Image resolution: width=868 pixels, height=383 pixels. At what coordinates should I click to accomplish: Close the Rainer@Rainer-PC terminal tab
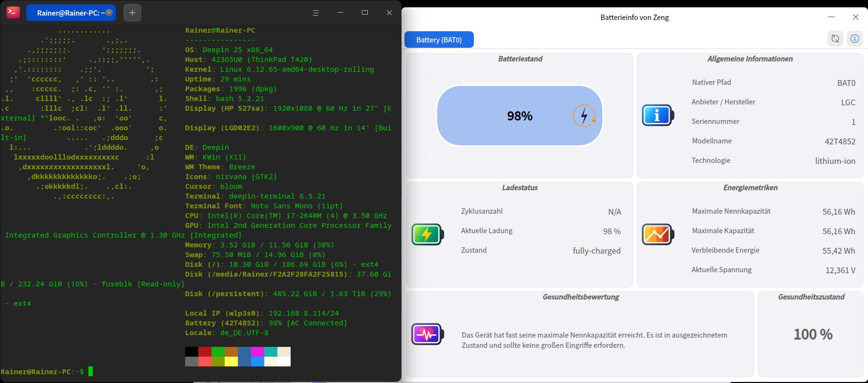click(109, 13)
